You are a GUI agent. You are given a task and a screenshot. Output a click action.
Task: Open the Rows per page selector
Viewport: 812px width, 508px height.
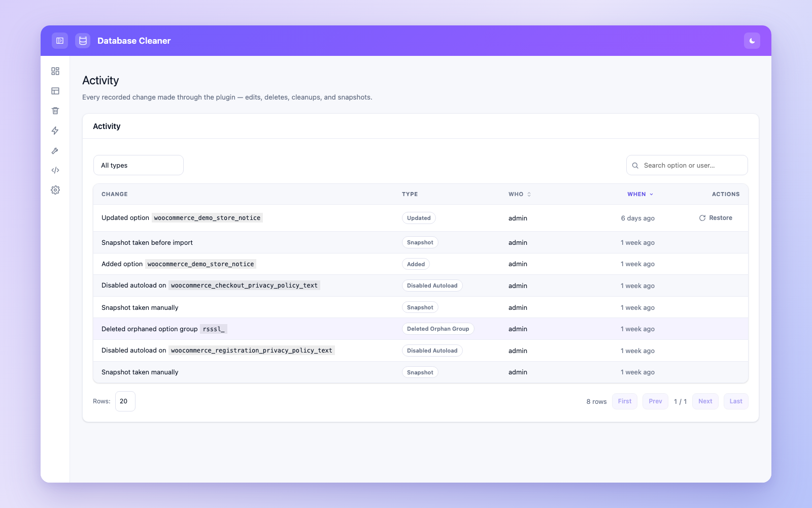click(125, 401)
